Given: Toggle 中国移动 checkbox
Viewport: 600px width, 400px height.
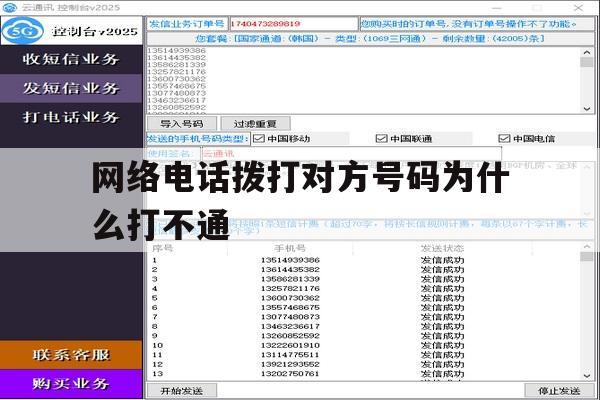Looking at the screenshot, I should click(259, 139).
